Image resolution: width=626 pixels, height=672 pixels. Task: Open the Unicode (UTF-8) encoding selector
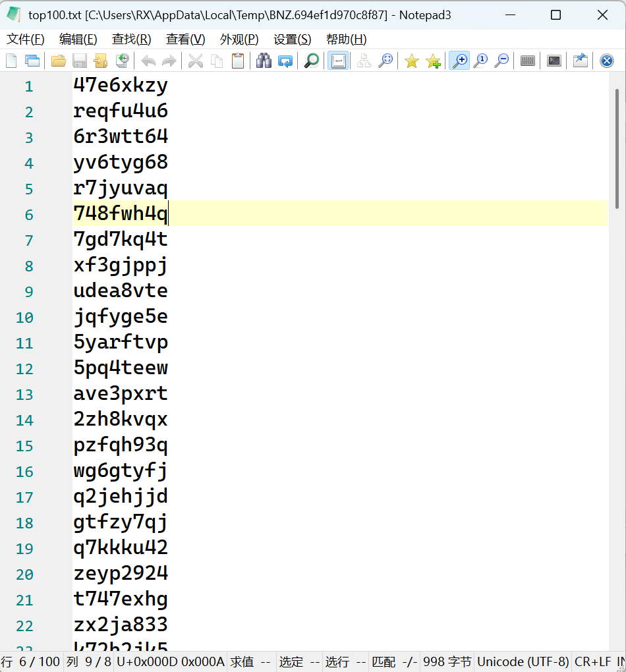523,661
